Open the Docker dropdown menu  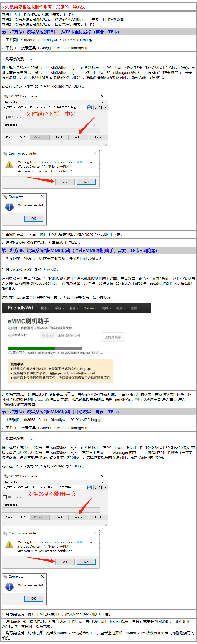tap(90, 308)
